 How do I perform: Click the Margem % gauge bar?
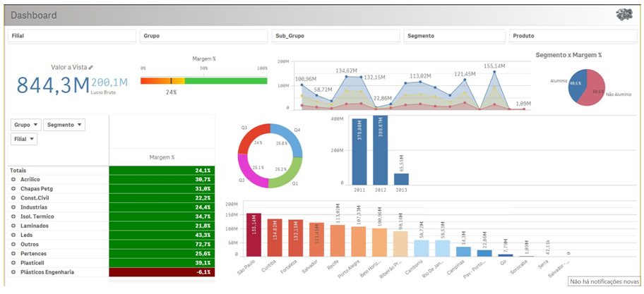click(x=204, y=81)
